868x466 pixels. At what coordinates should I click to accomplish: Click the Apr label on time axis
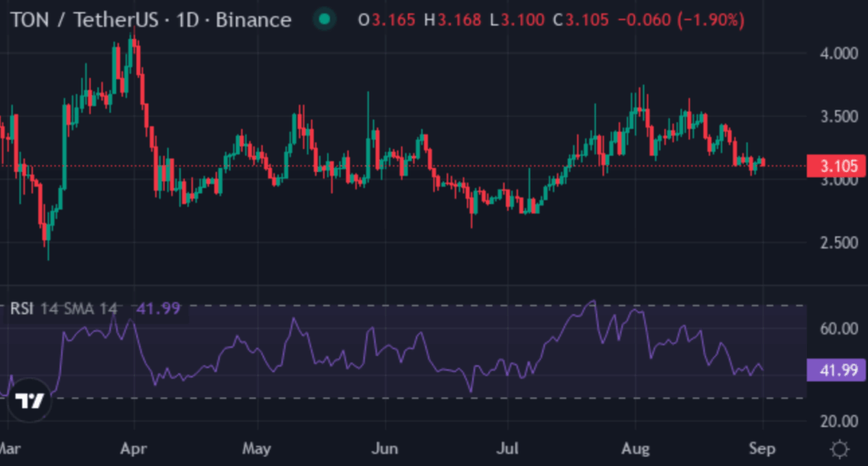133,448
